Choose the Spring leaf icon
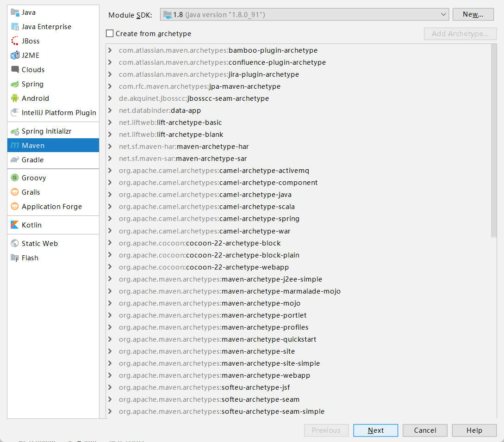 coord(15,84)
